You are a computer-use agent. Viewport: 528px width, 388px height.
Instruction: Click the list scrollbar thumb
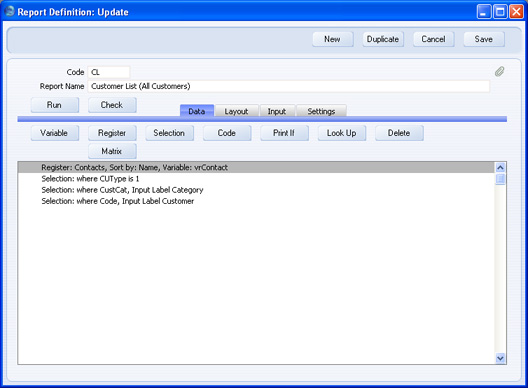pos(500,179)
